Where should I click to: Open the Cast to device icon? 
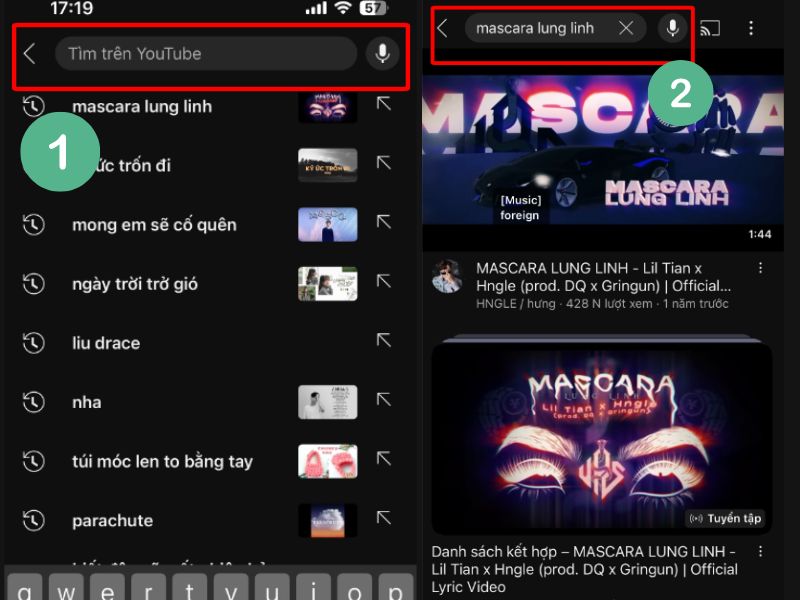click(710, 28)
